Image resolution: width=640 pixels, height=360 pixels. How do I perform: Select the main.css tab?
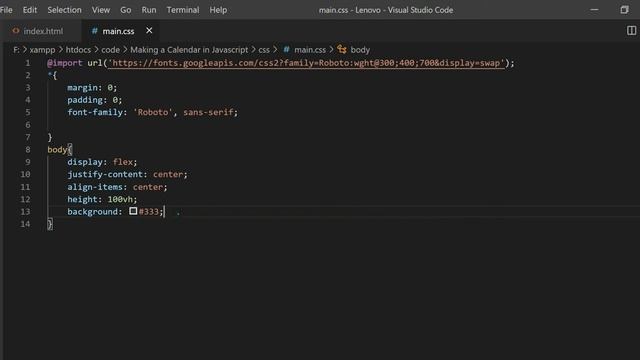tap(118, 31)
